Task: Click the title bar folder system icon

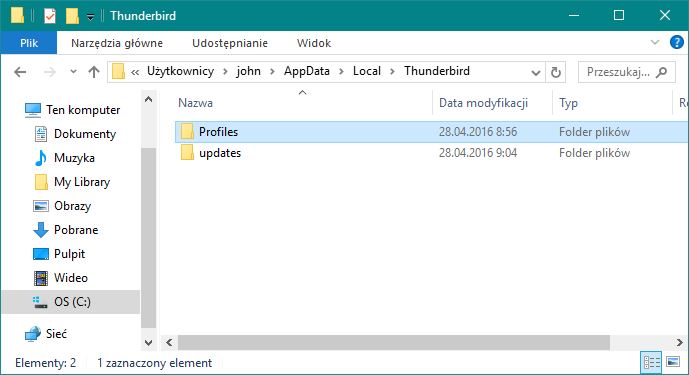Action: pyautogui.click(x=17, y=15)
